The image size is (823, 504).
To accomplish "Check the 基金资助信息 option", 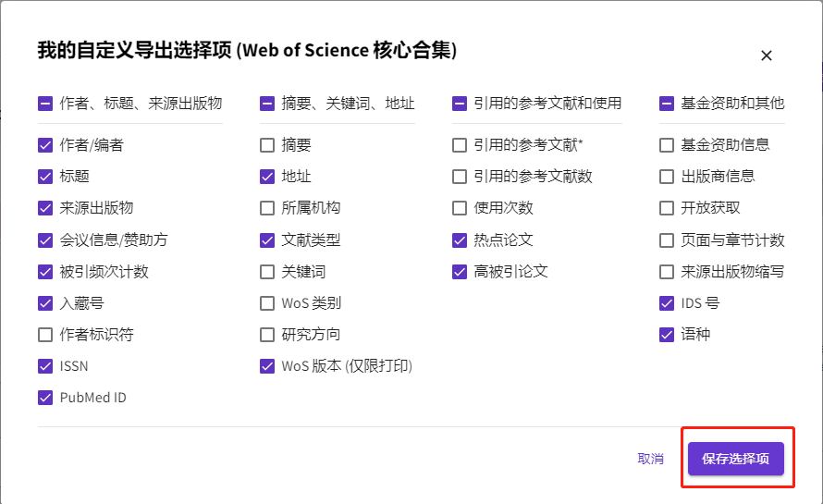I will point(667,145).
